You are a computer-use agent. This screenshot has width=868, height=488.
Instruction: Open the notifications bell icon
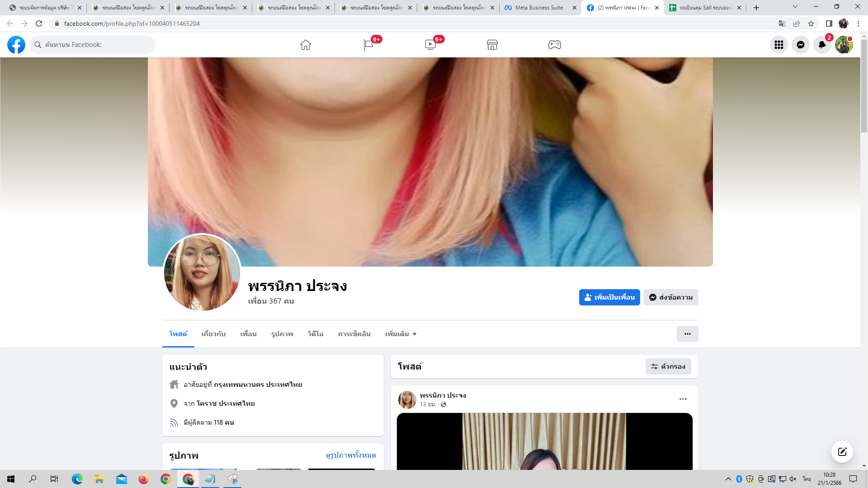(822, 45)
